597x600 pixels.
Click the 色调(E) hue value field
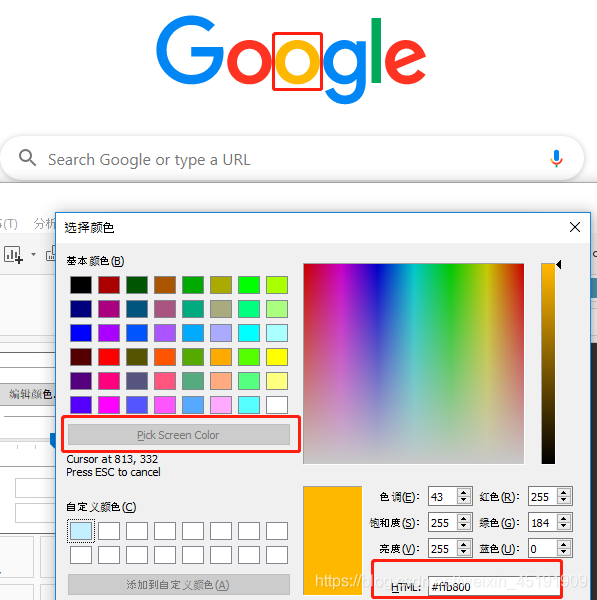tap(443, 497)
